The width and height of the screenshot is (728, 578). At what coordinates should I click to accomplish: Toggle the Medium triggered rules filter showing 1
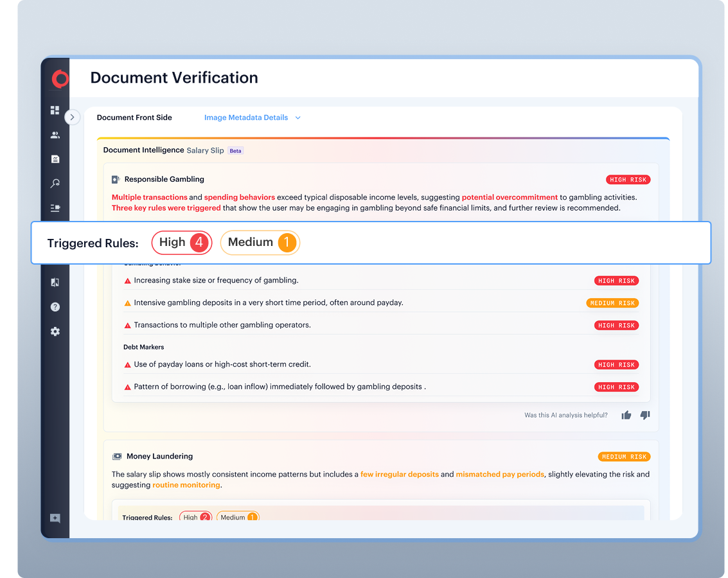click(260, 243)
